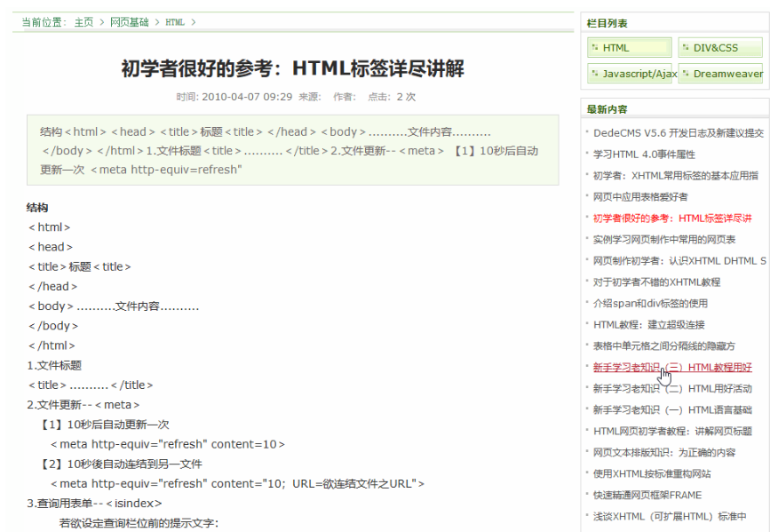Open 学习HTML 4.0事件属性 article
The width and height of the screenshot is (770, 532).
(x=644, y=155)
